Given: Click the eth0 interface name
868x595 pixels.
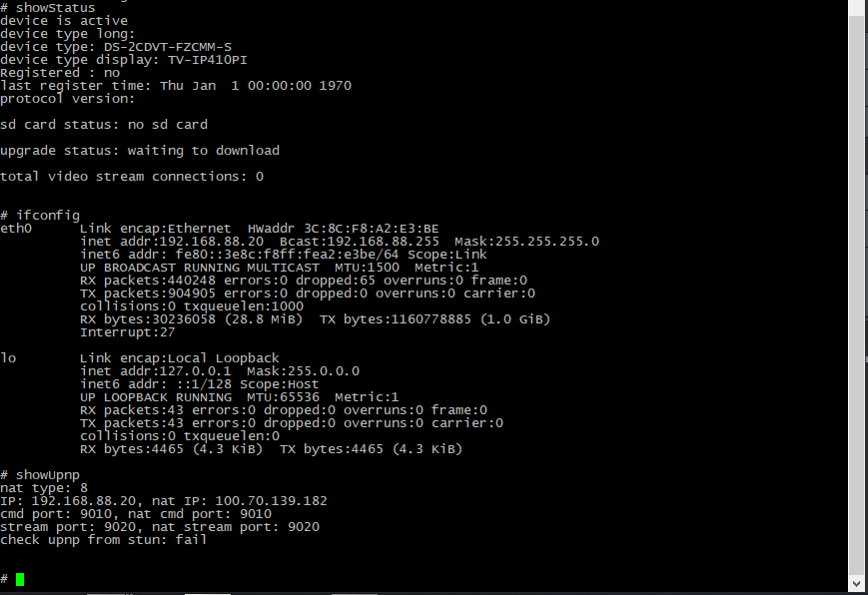Looking at the screenshot, I should click(x=16, y=228).
